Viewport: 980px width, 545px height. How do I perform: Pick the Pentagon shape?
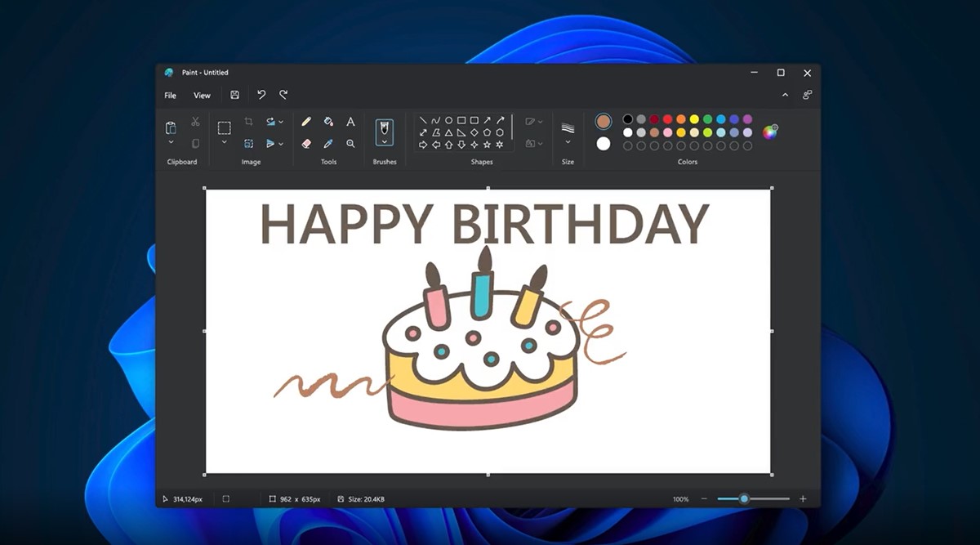click(487, 132)
